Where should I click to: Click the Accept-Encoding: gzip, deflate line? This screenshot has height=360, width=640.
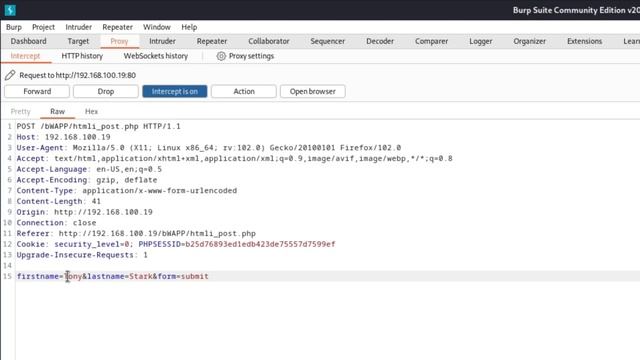tap(87, 180)
